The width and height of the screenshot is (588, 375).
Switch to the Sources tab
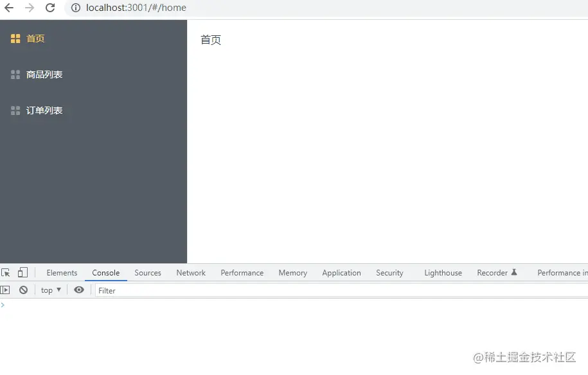click(x=148, y=273)
